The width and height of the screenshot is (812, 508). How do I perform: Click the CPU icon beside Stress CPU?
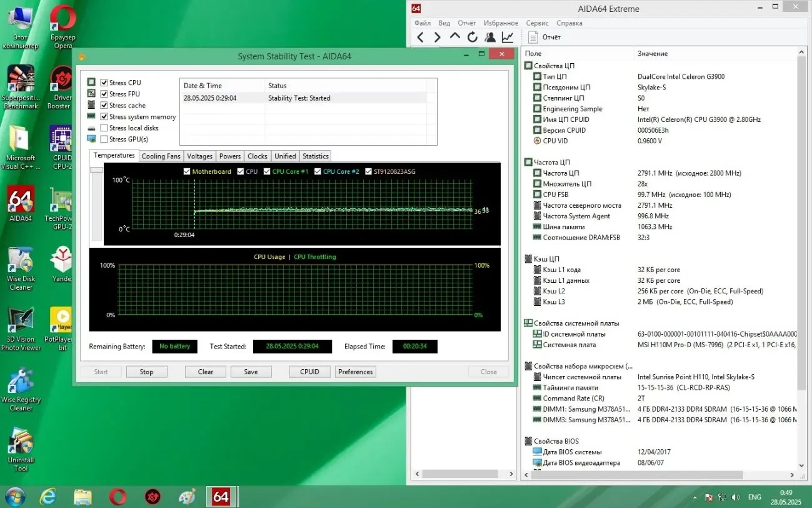pos(92,82)
